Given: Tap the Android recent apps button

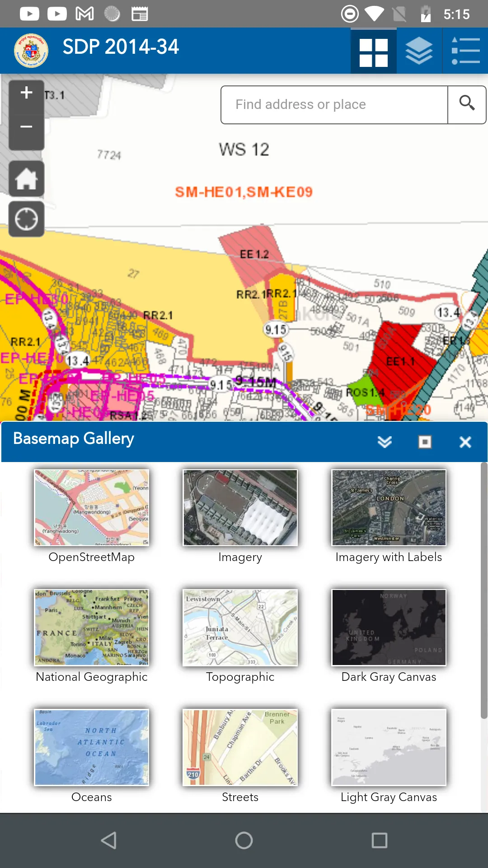Looking at the screenshot, I should 379,840.
